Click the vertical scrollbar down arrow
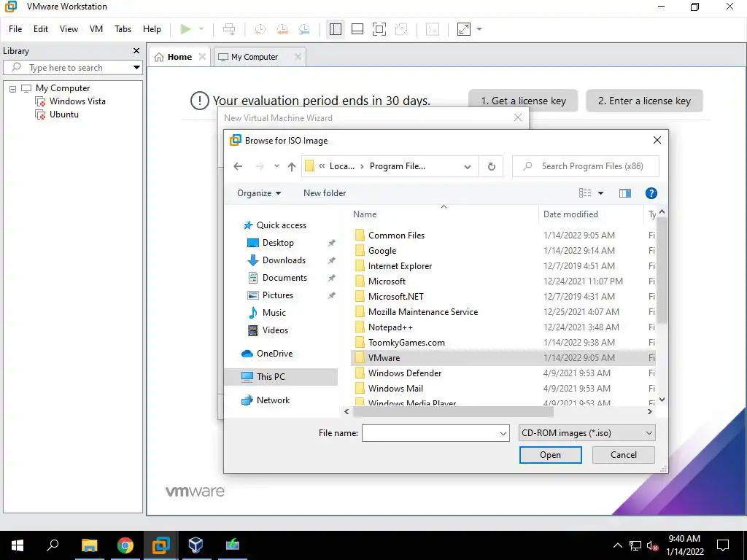The height and width of the screenshot is (560, 747). tap(661, 400)
